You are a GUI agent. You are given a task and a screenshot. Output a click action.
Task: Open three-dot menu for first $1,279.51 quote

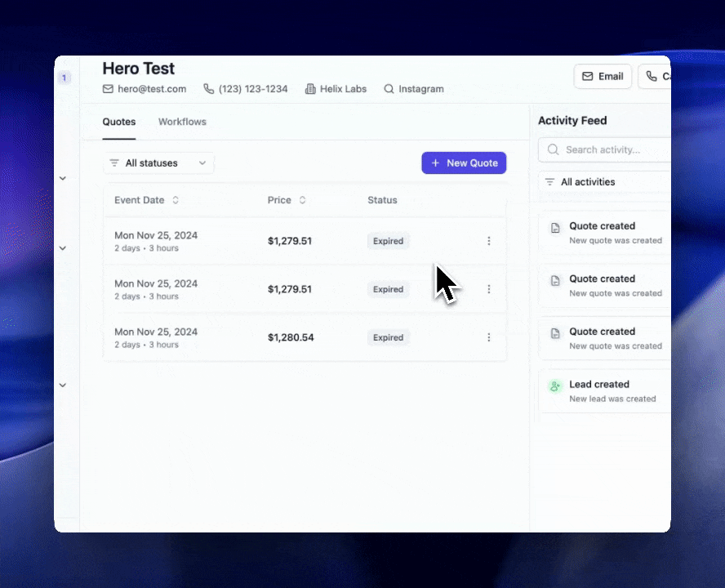pos(489,241)
